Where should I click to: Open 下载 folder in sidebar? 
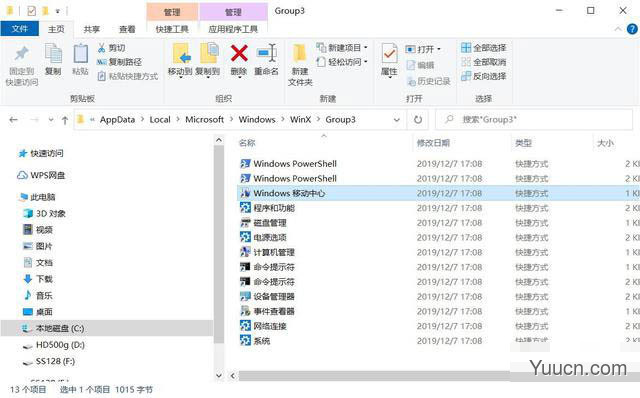[38, 279]
